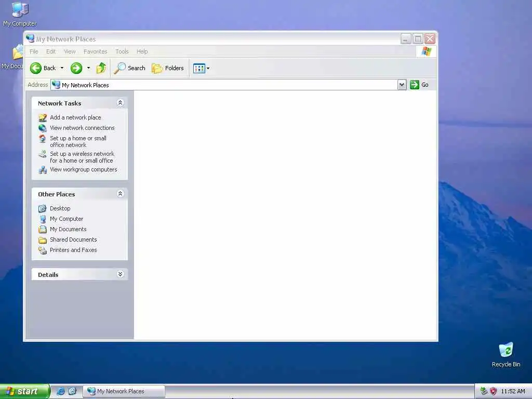The height and width of the screenshot is (399, 532).
Task: Collapse the Network Tasks panel
Action: [x=120, y=103]
